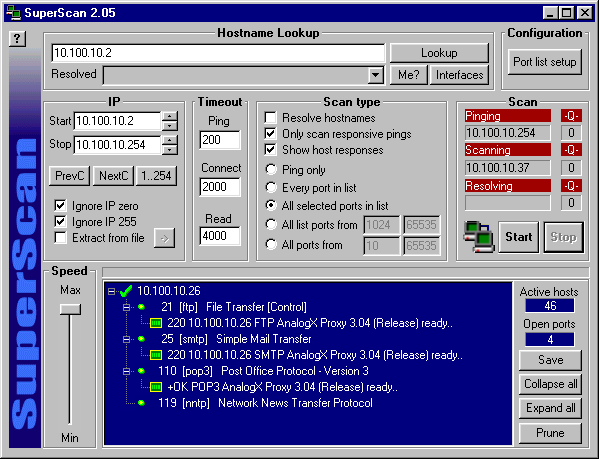The height and width of the screenshot is (459, 599).
Task: Select Every port in list option
Action: coord(271,187)
